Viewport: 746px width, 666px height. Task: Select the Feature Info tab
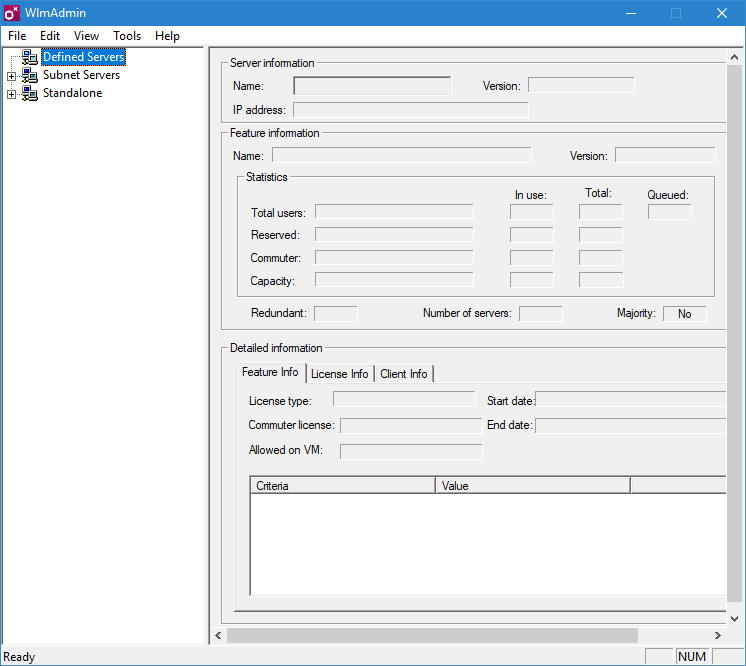tap(270, 372)
